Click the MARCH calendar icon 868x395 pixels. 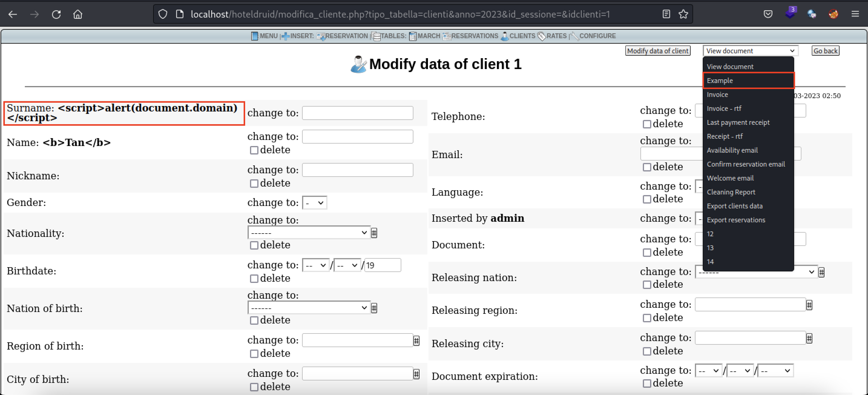click(x=413, y=36)
